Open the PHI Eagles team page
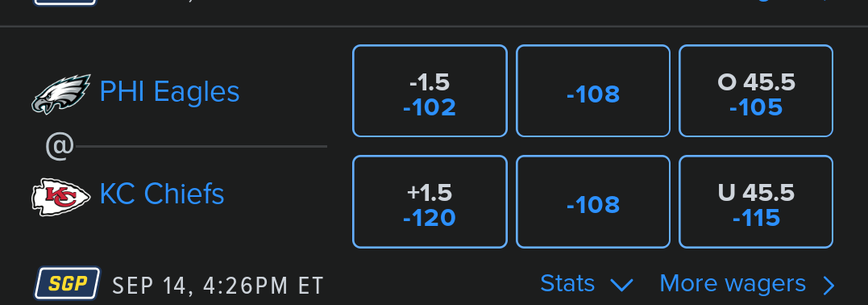 (169, 91)
